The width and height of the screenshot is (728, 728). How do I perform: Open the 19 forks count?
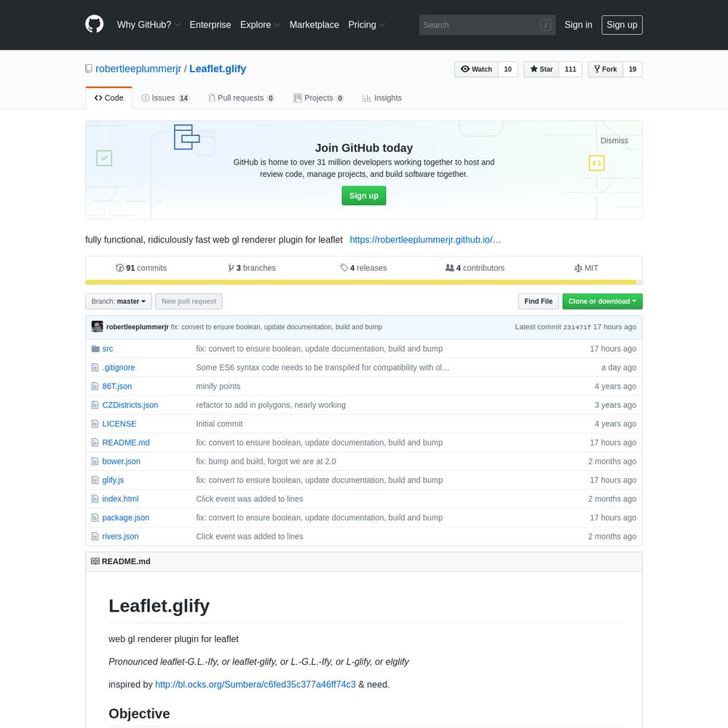pos(633,69)
